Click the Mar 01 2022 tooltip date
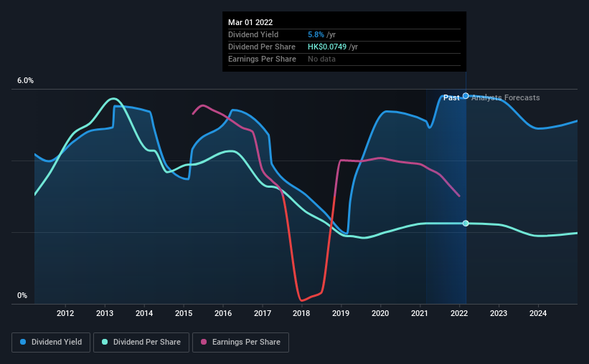 [x=250, y=22]
